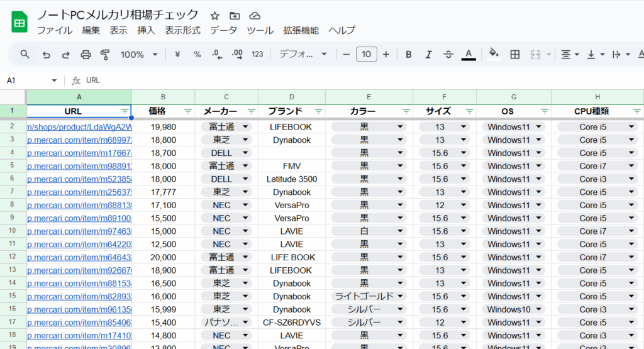Open the ヘルプ menu
The image size is (644, 349).
point(341,30)
